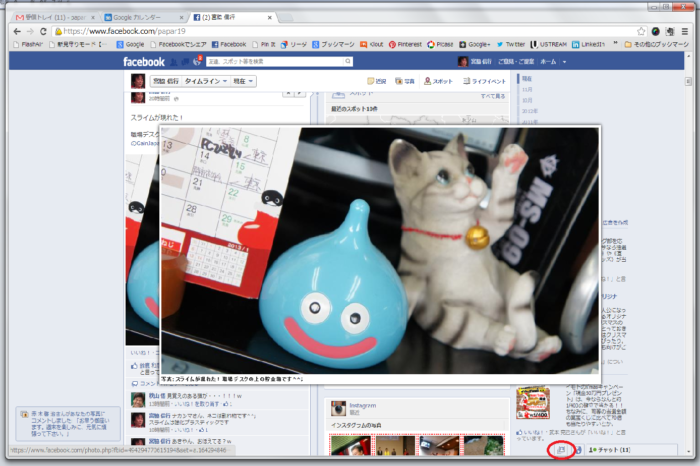Bookmark this page with the star icon
The width and height of the screenshot is (700, 466).
pyautogui.click(x=641, y=31)
